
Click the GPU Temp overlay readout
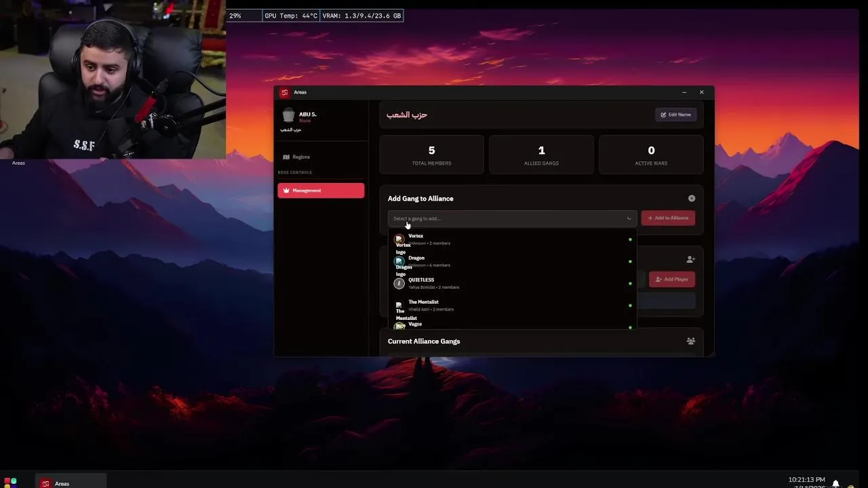coord(291,16)
